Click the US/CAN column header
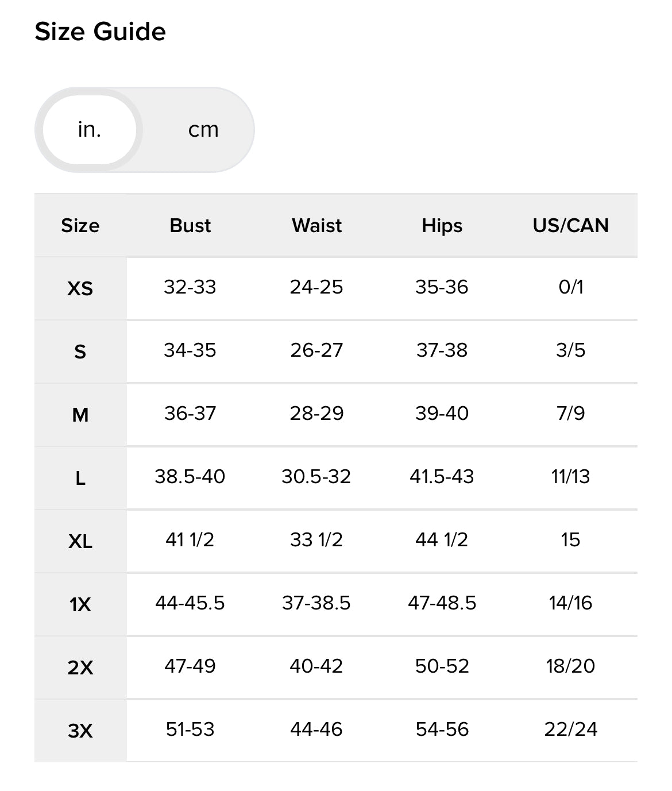 pyautogui.click(x=570, y=225)
